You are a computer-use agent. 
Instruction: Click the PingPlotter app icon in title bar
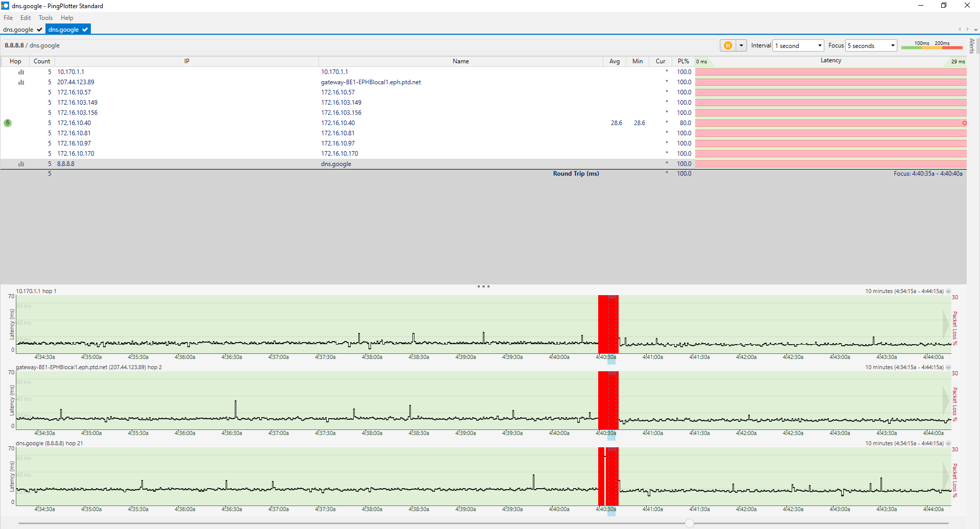click(x=5, y=6)
